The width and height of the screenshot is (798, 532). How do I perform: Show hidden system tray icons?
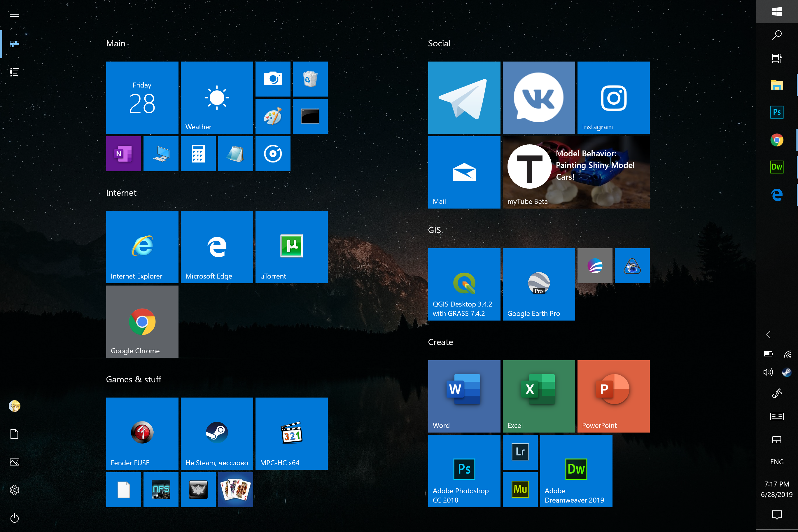pos(769,335)
